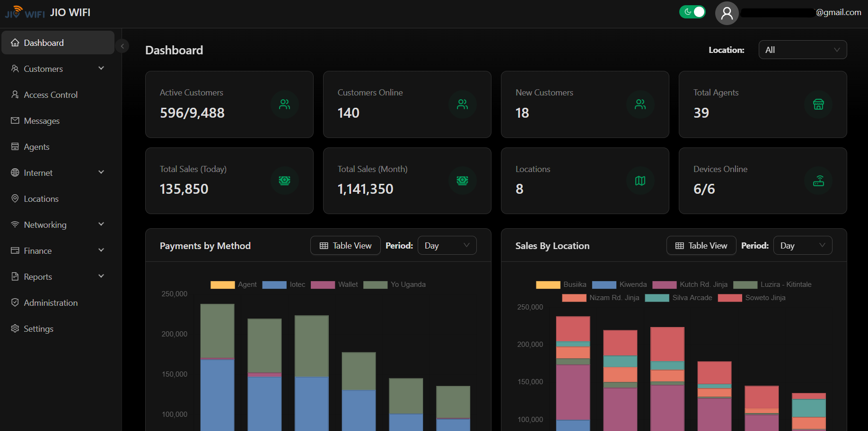This screenshot has width=868, height=431.
Task: Click the Customers Online value 140
Action: (349, 113)
